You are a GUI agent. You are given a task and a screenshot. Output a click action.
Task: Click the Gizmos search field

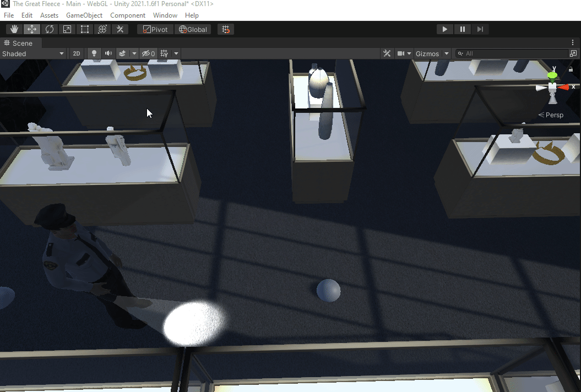[x=512, y=53]
